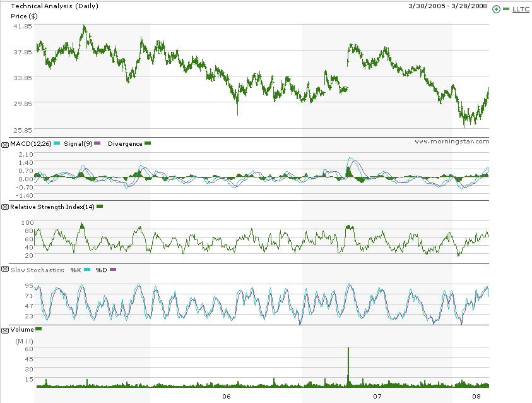Click the Signal(9) purple color swatch

tap(97, 143)
